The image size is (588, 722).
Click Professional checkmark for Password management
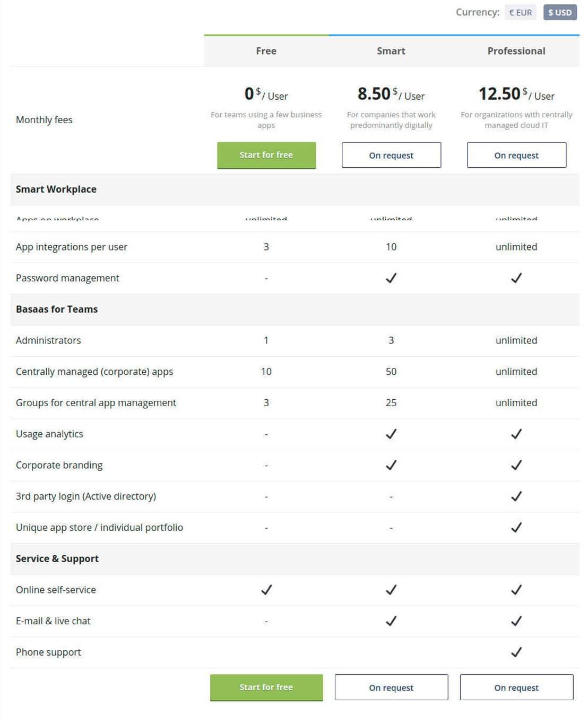516,278
